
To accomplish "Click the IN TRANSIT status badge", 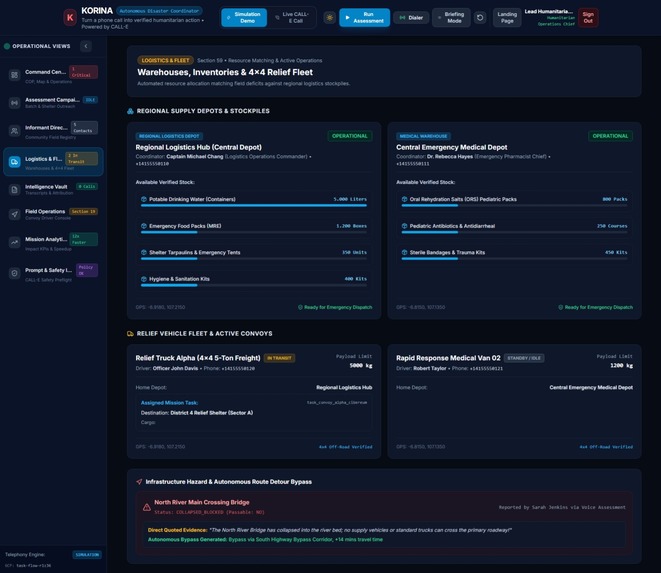I will (x=279, y=358).
